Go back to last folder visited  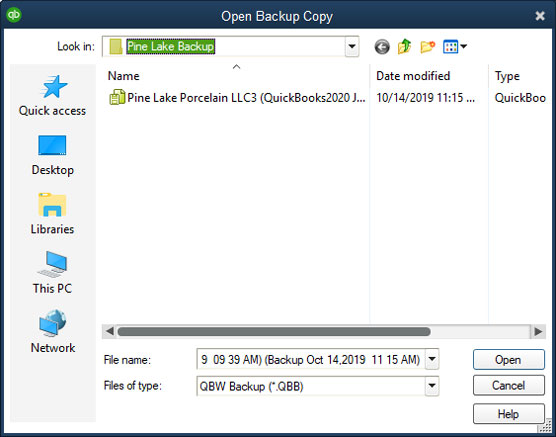(382, 47)
